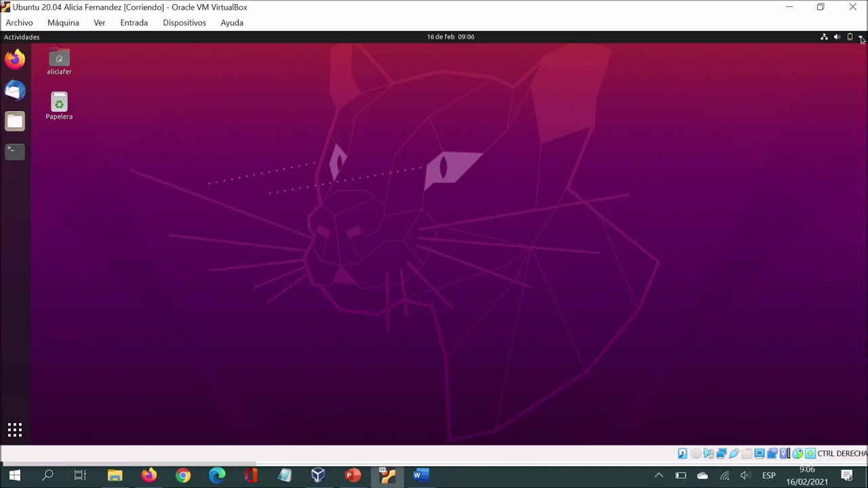Screen dimensions: 868x488
Task: Open the Ubuntu clock and calendar panel
Action: pos(451,37)
